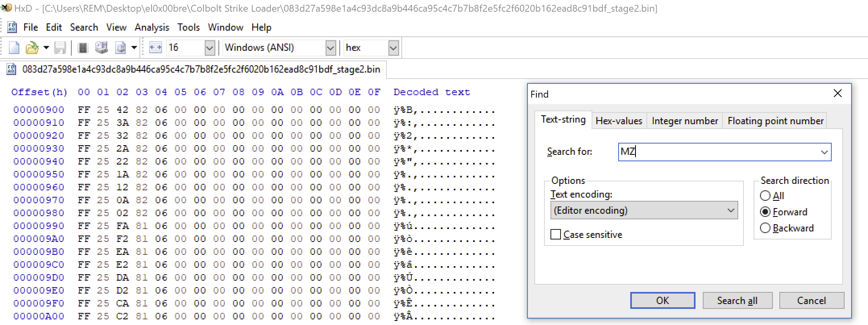Open the bytes per row dropdown showing 16
Viewport: 868px width, 325px height.
click(x=210, y=48)
